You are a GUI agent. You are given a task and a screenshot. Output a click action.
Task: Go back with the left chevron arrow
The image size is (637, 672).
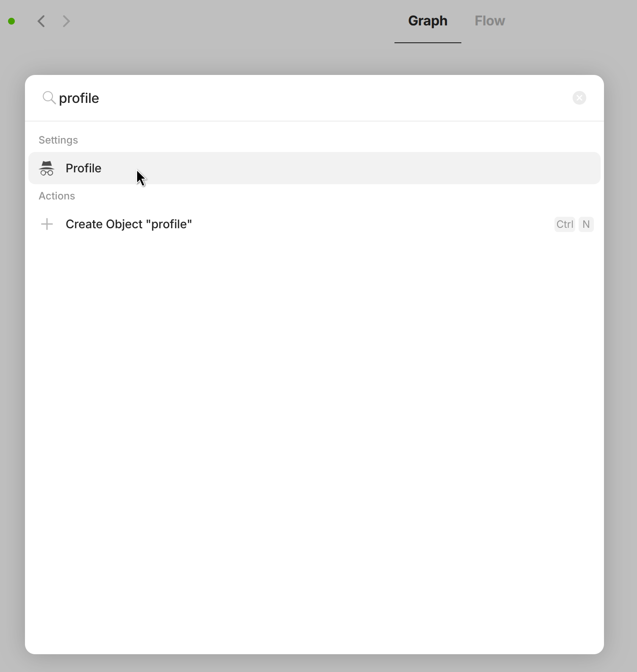pos(41,21)
